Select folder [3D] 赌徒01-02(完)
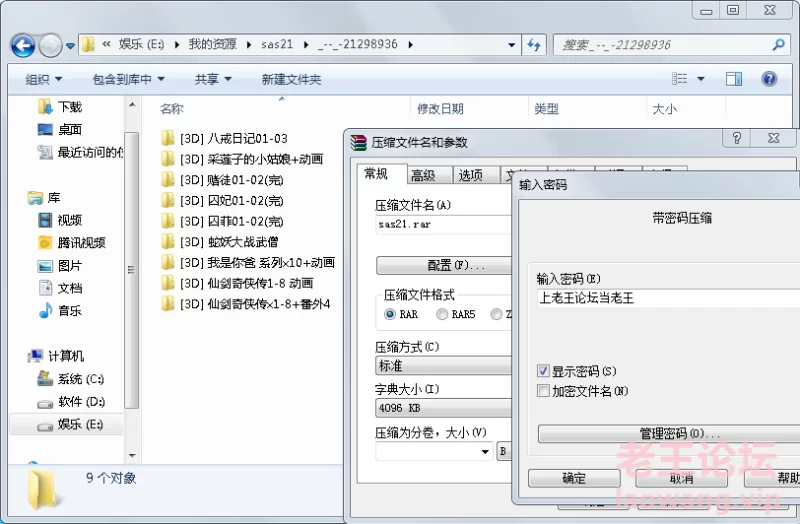 coord(222,180)
